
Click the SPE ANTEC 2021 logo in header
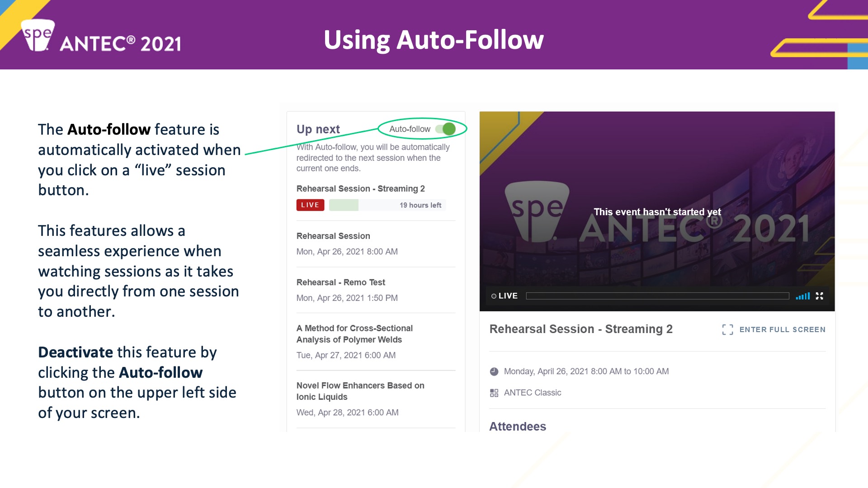click(x=102, y=36)
